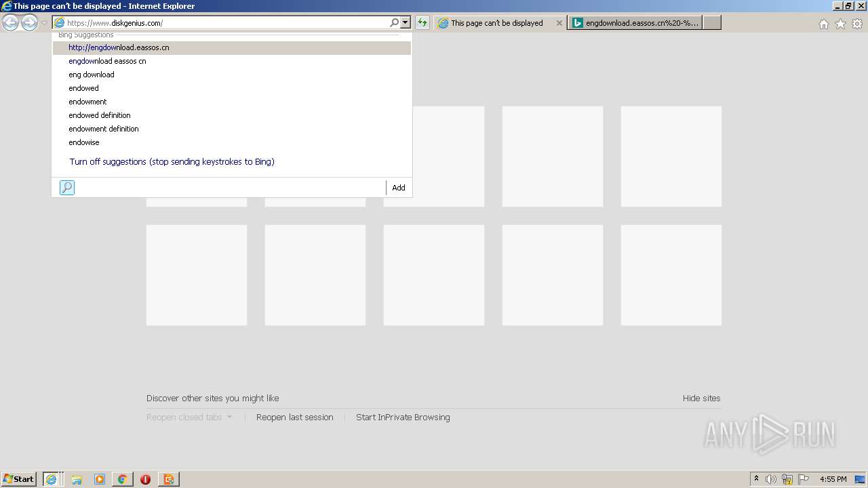Select suggestion 'engdownload eassos cn'
The width and height of the screenshot is (868, 488).
pos(232,61)
